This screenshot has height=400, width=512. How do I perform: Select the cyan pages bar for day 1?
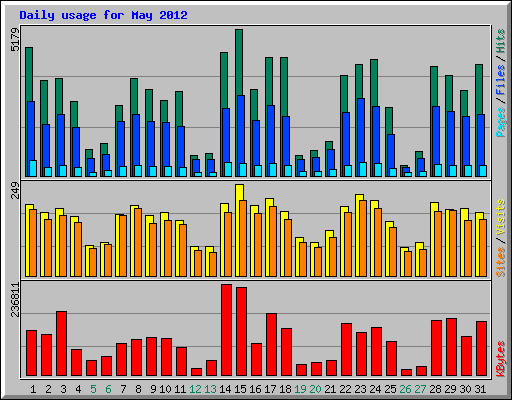33,168
